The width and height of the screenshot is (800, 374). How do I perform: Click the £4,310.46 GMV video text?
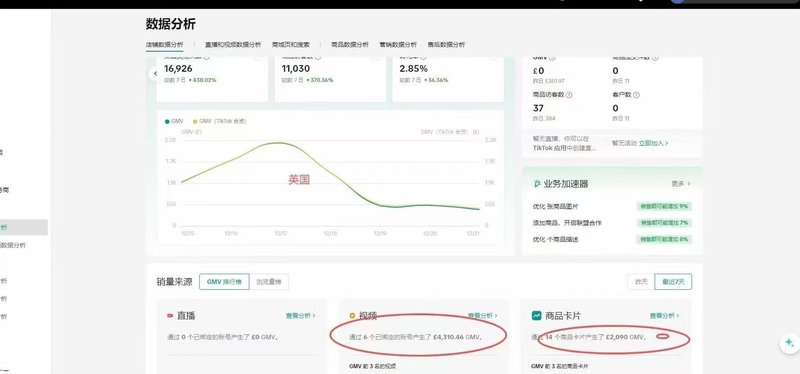(x=416, y=337)
